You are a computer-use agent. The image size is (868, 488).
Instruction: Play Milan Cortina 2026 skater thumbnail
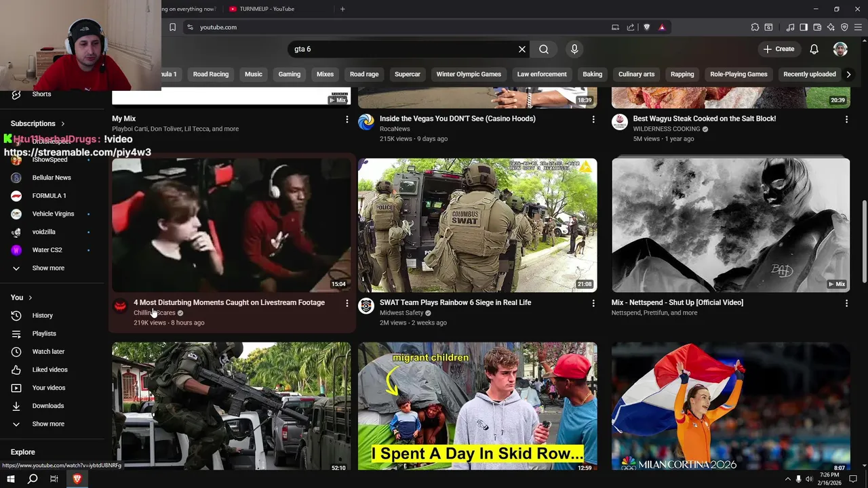[x=730, y=406]
